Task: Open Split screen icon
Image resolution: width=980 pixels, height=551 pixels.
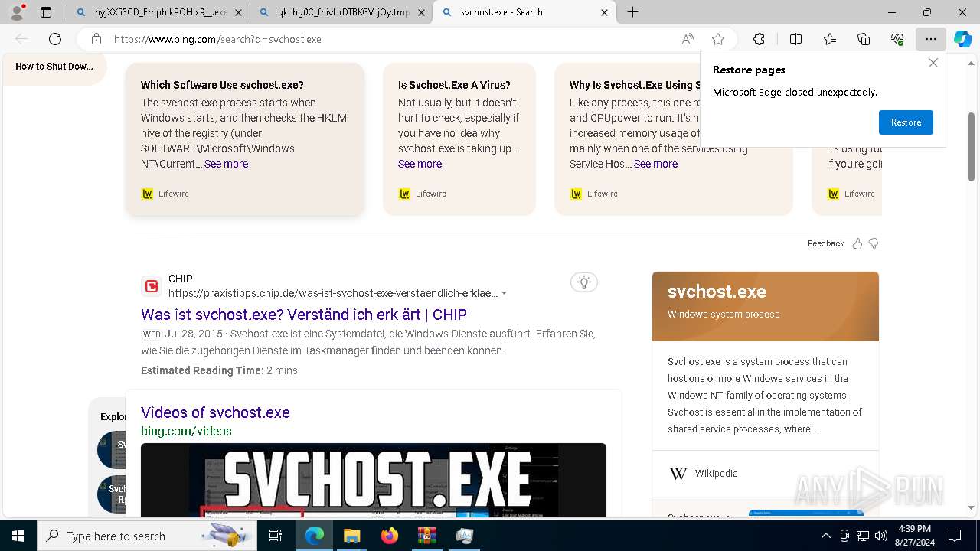Action: 795,39
